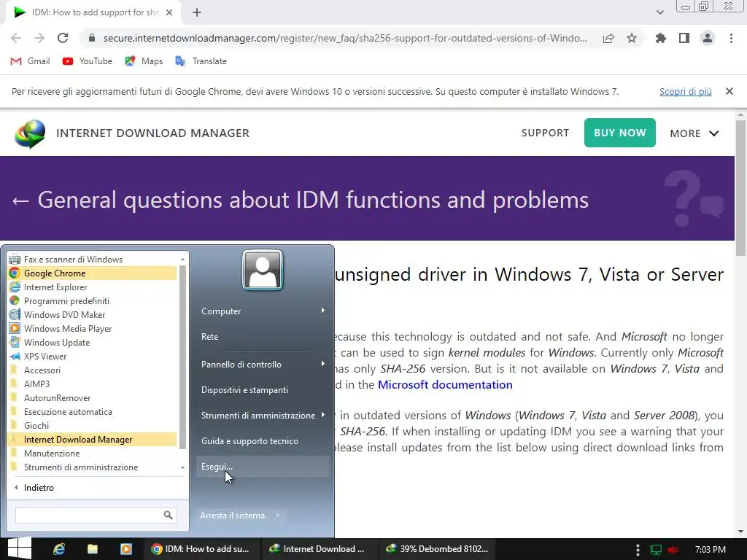Expand the Manutenzione folder

pyautogui.click(x=93, y=453)
